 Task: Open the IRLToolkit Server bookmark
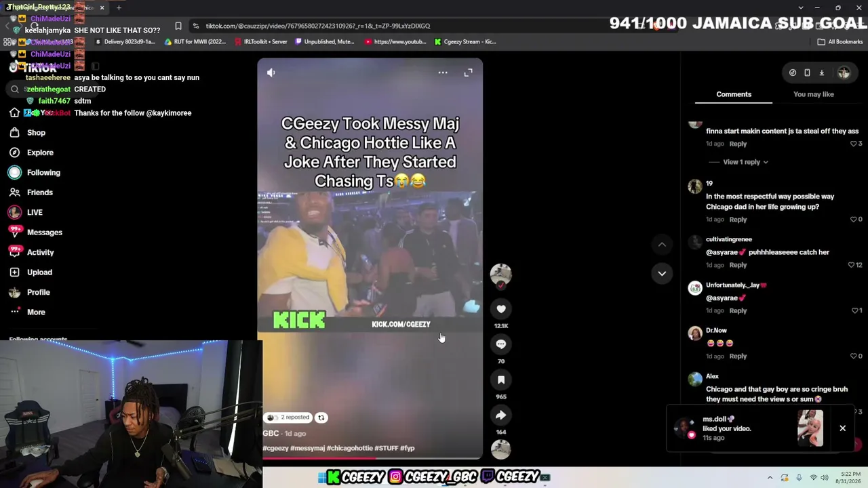(261, 42)
